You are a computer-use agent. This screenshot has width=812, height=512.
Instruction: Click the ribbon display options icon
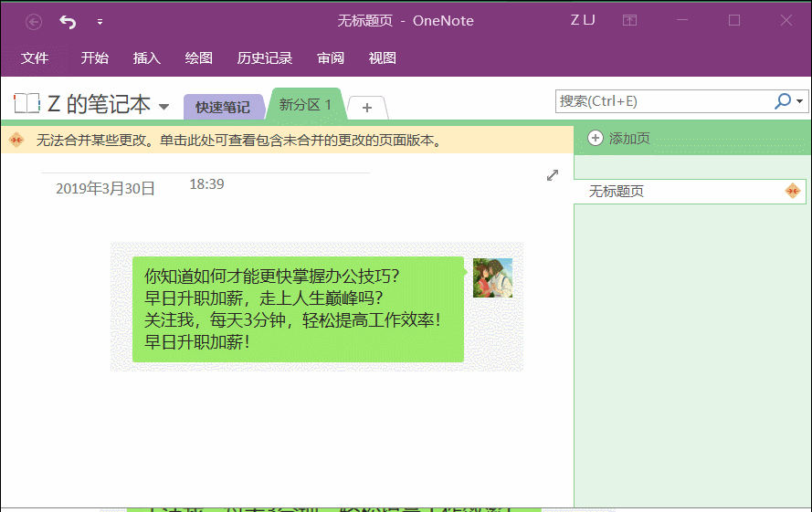pos(629,20)
